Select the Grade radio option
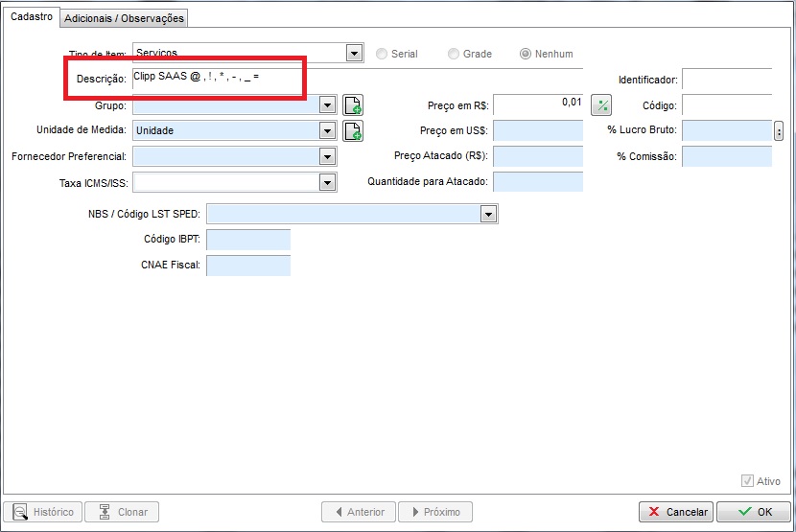 (x=456, y=54)
